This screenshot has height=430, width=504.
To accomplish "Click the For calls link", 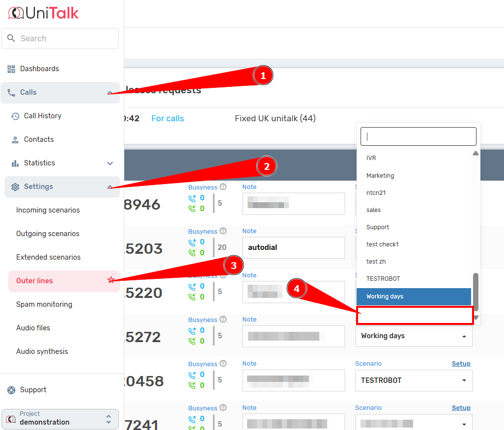I will 168,118.
